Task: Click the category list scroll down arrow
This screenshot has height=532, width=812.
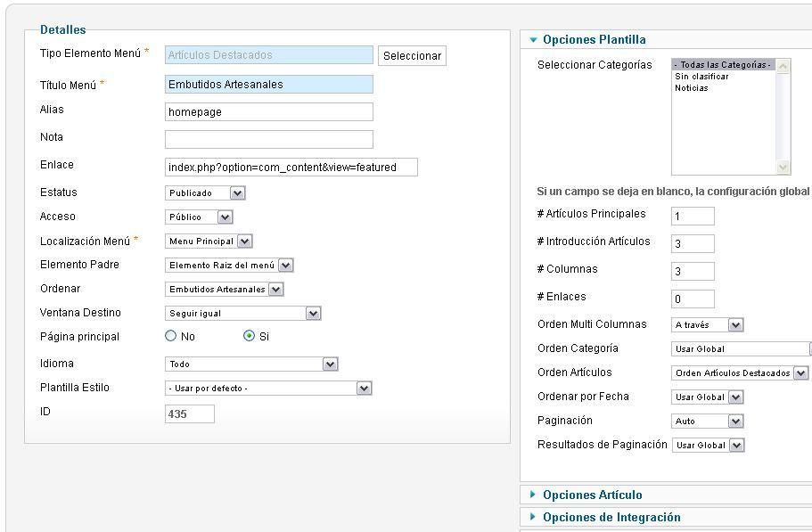Action: coord(783,168)
